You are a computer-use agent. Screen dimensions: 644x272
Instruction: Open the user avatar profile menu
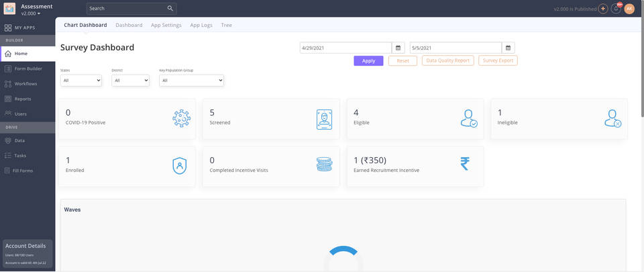[x=629, y=9]
